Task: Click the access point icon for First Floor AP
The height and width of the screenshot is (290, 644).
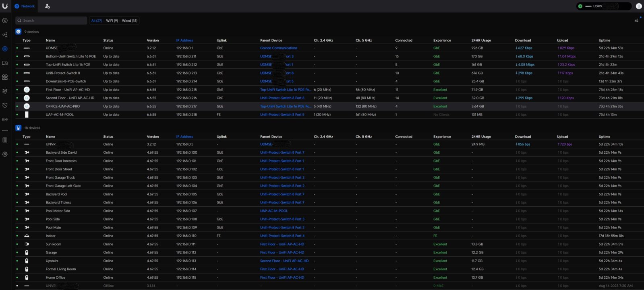Action: tap(27, 90)
